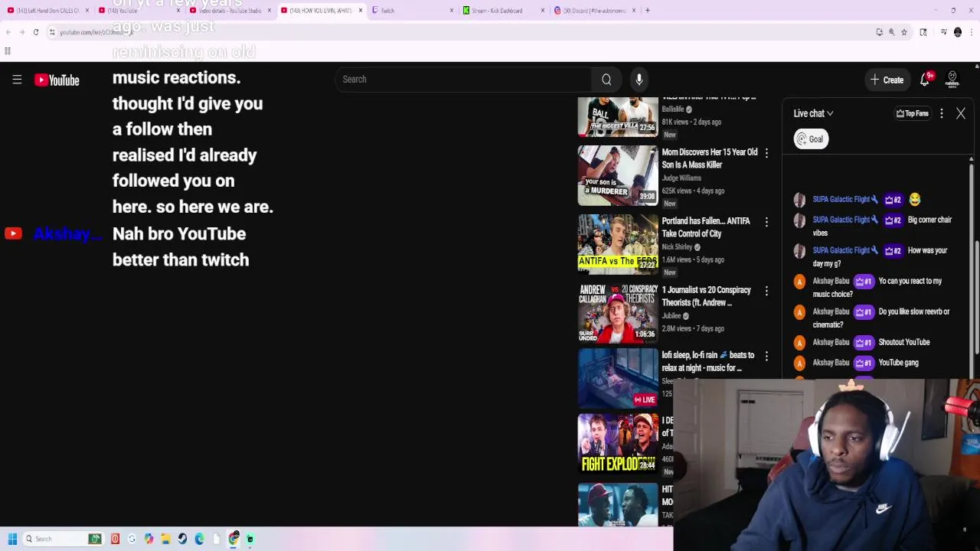Viewport: 980px width, 551px height.
Task: Close the live chat panel
Action: (x=961, y=113)
